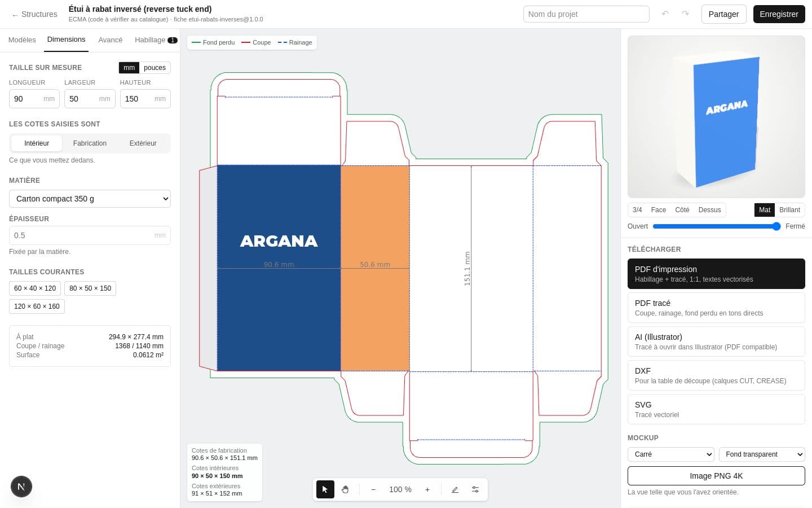Download the DXF file
This screenshot has height=508, width=812.
[716, 375]
